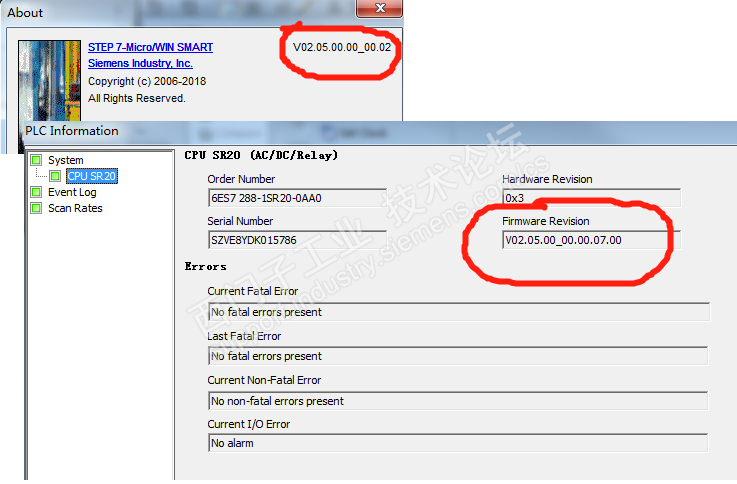Click the green status icon beside CPU SR20
737x484 pixels.
tap(55, 176)
